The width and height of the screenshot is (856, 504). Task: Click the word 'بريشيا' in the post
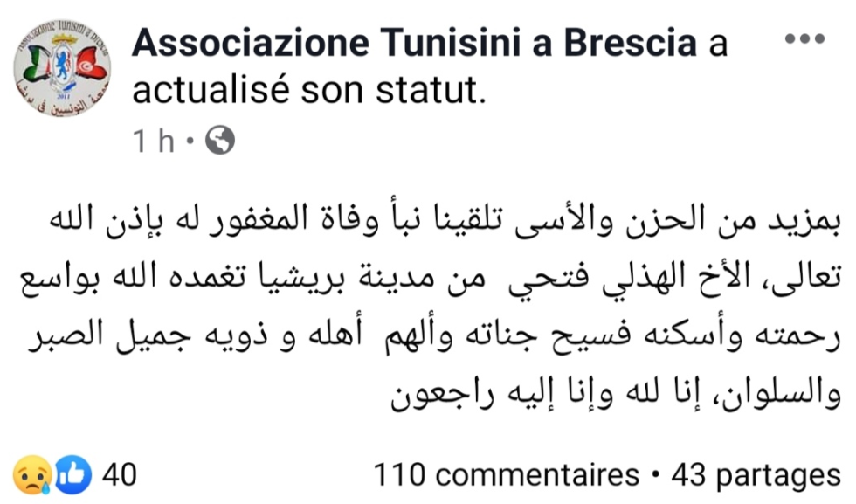tap(300, 279)
